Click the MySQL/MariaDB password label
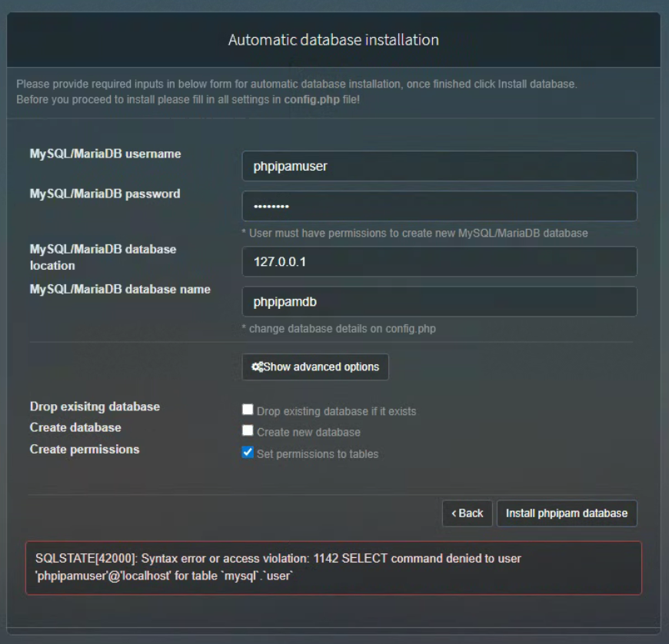This screenshot has width=669, height=644. 105,194
